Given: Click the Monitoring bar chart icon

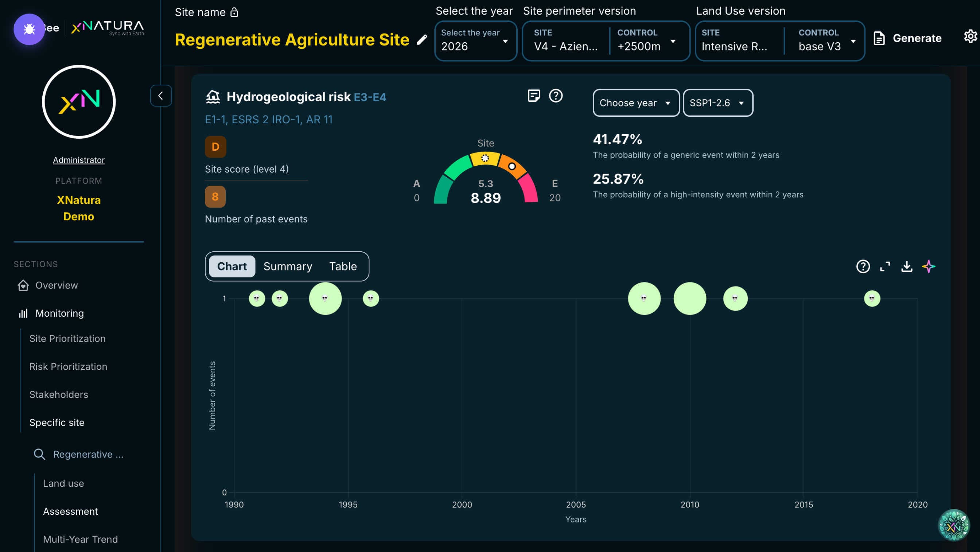Looking at the screenshot, I should [23, 313].
